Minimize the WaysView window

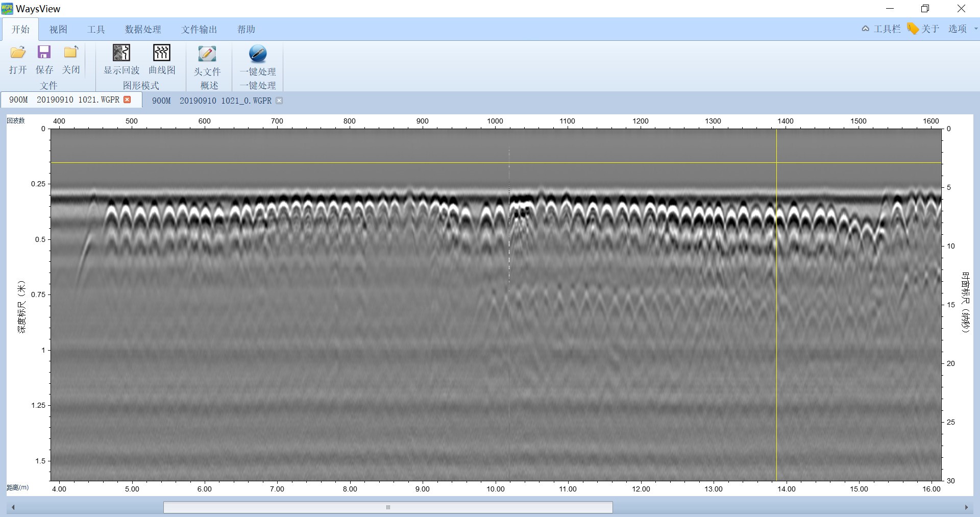[x=890, y=9]
